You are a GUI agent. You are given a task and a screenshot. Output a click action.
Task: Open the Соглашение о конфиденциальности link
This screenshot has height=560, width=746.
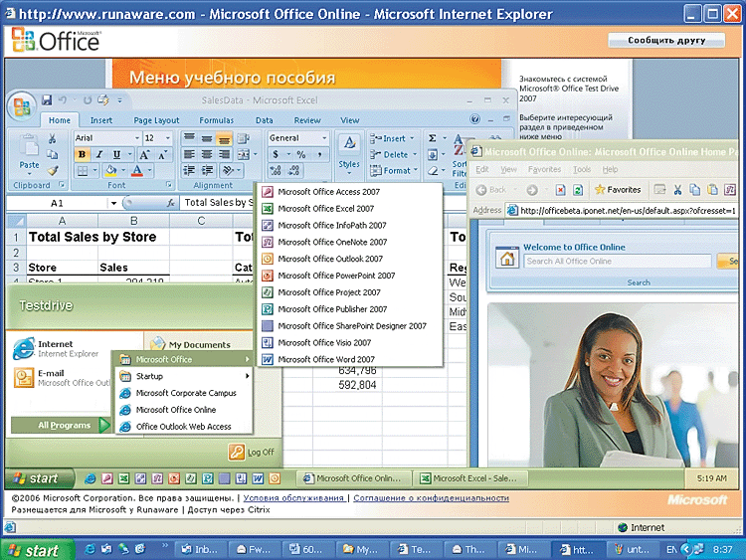tap(431, 498)
